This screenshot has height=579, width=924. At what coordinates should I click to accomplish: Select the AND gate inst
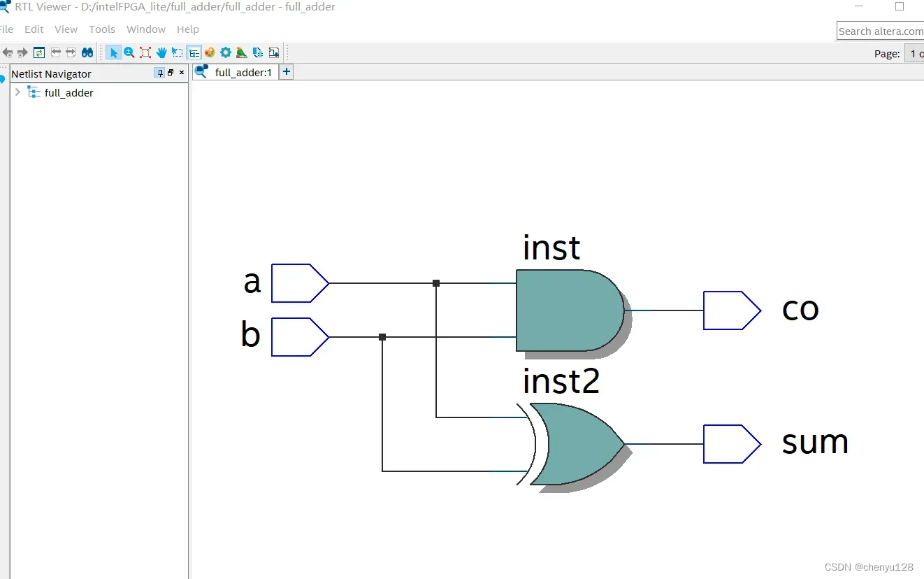(x=571, y=310)
